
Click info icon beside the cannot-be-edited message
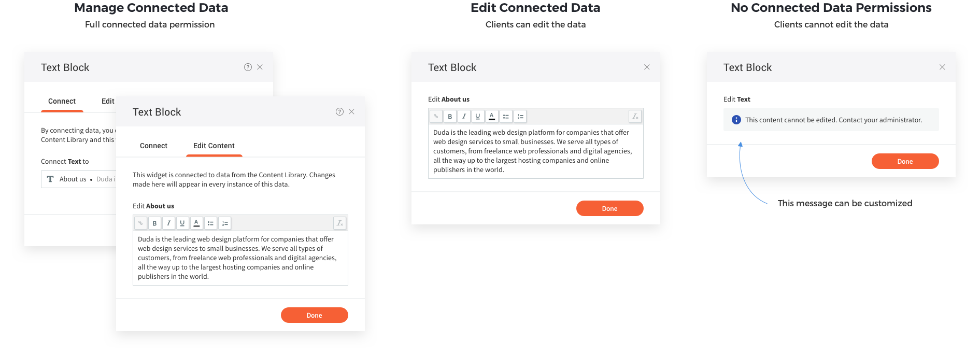pyautogui.click(x=736, y=120)
